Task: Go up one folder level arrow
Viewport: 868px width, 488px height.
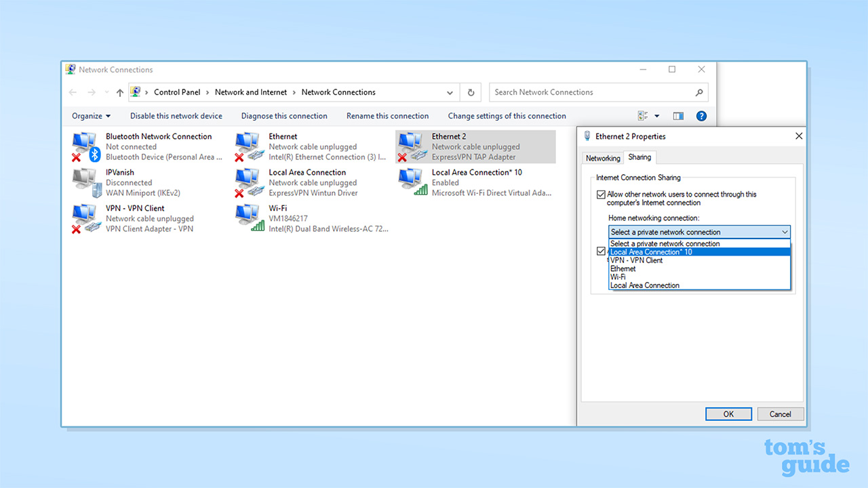Action: pyautogui.click(x=120, y=92)
